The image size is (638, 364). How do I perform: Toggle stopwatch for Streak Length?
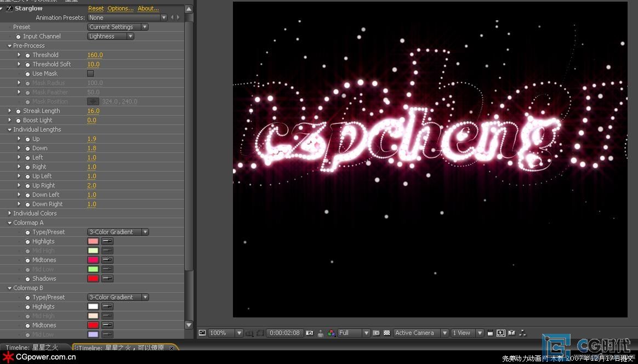pos(18,111)
